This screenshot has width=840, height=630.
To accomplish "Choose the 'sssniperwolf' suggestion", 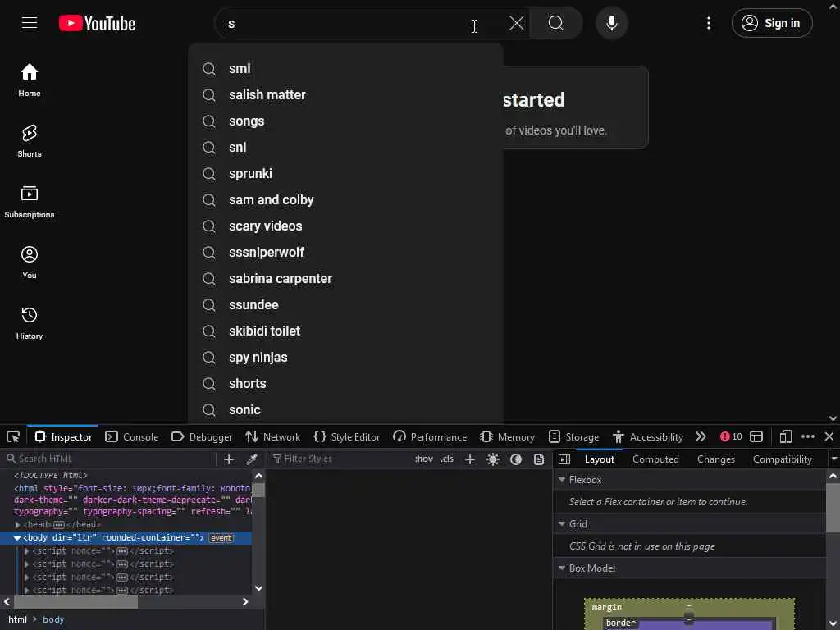I will click(x=346, y=253).
